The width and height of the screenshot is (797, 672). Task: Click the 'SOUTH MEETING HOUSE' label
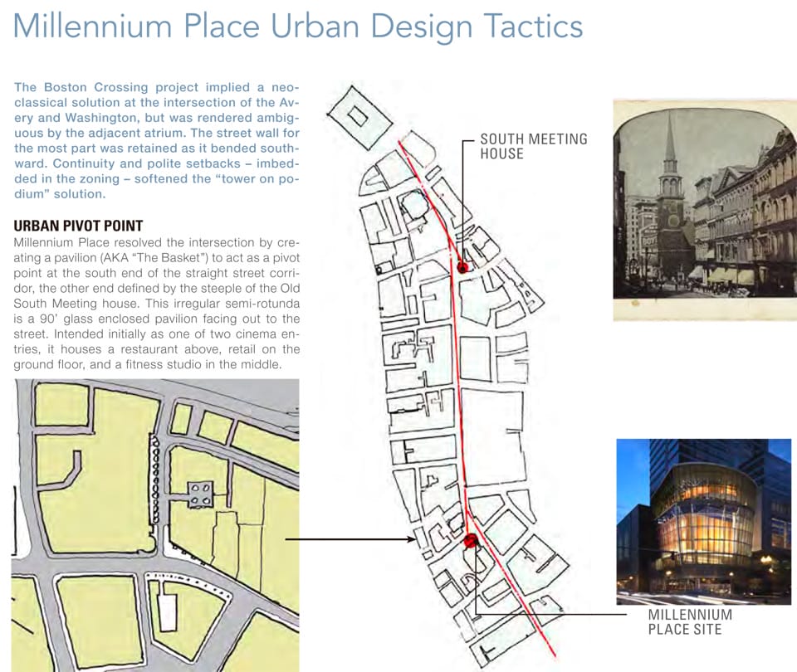point(534,146)
